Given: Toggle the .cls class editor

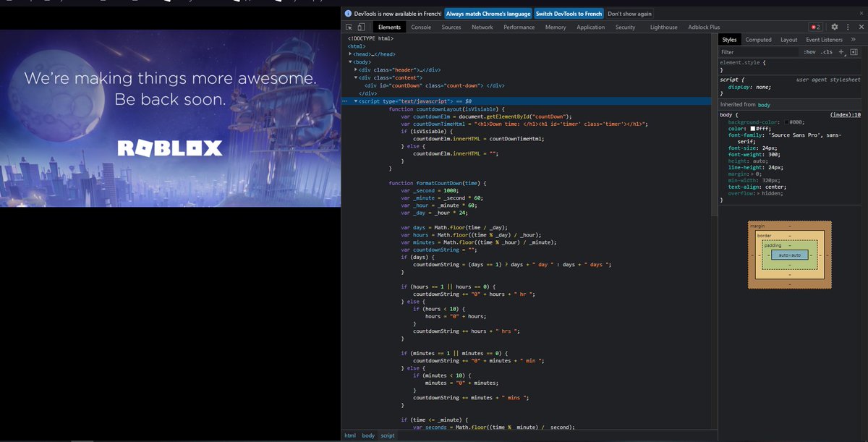Looking at the screenshot, I should click(826, 52).
